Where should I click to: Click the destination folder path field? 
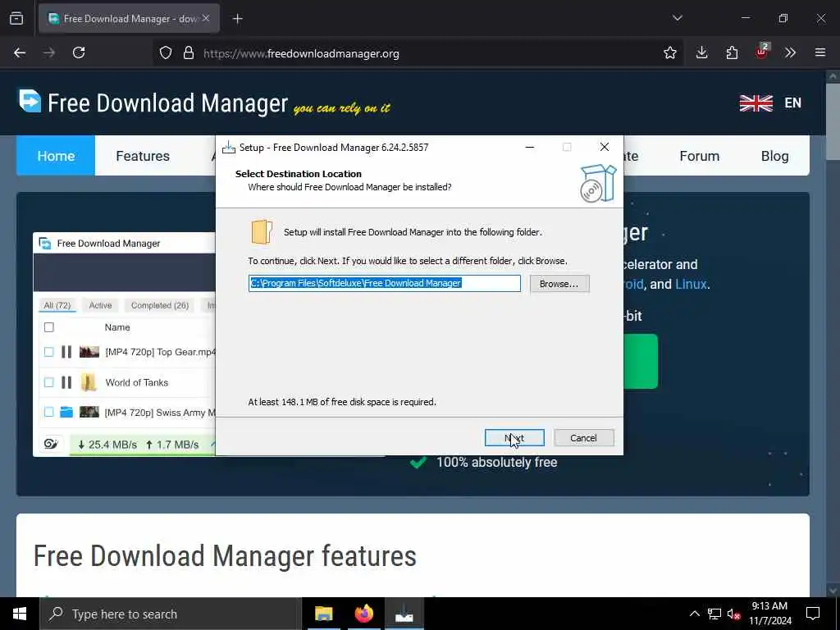pyautogui.click(x=384, y=283)
